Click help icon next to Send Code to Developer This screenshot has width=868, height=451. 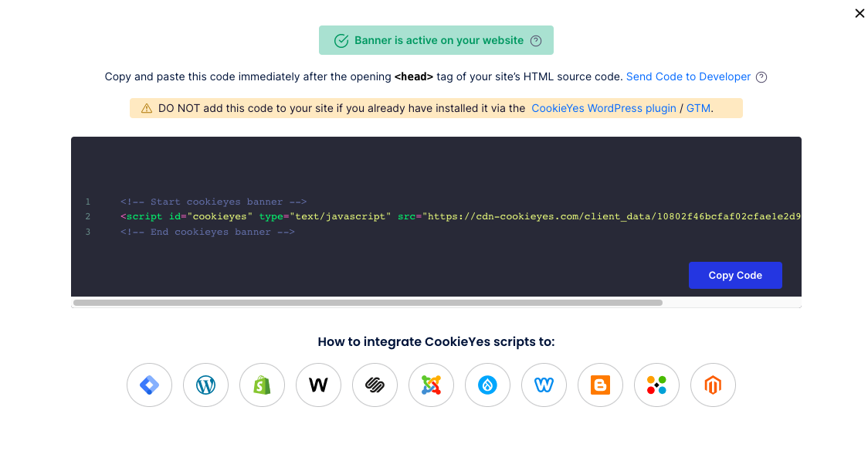tap(761, 77)
